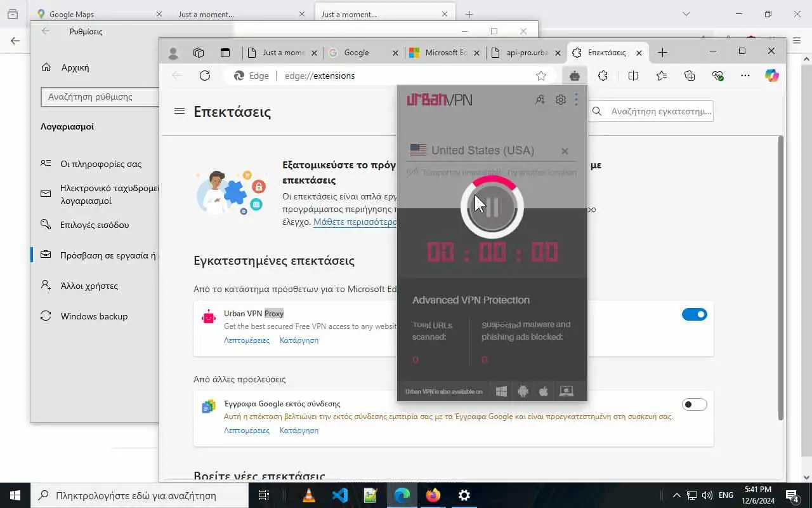
Task: Show hidden system tray icons
Action: [676, 495]
